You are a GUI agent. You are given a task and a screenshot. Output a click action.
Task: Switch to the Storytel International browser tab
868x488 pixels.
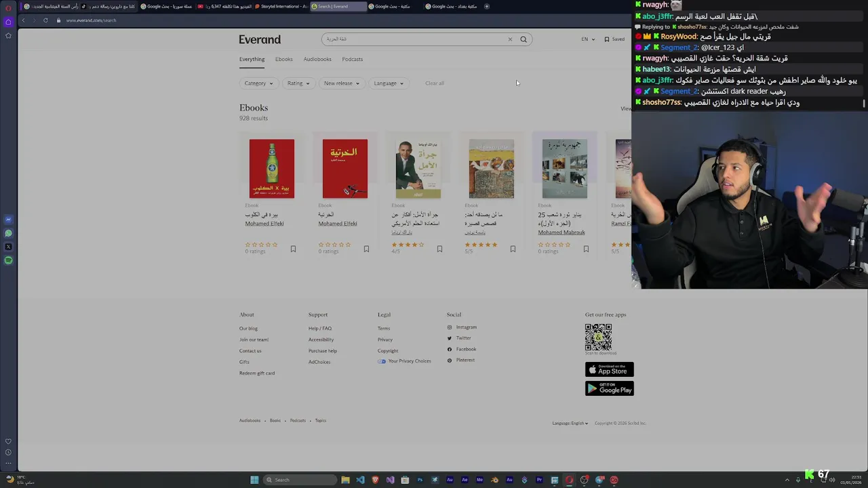(281, 6)
